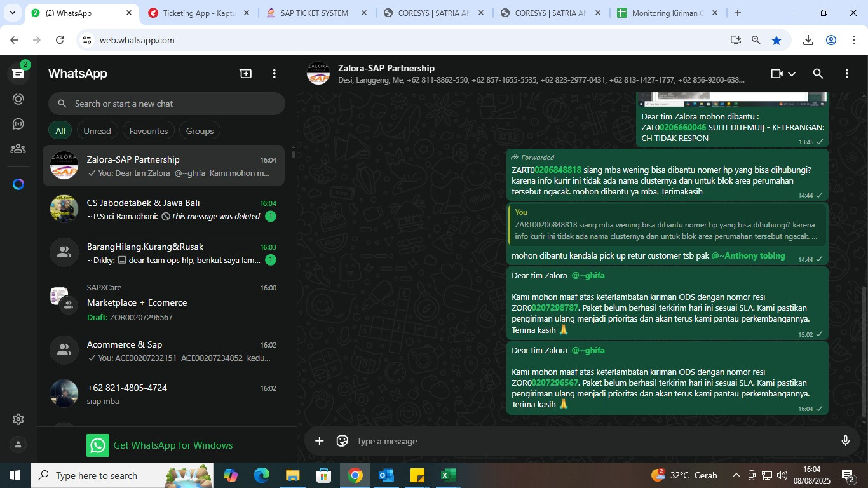
Task: Open the Status icon in the sidebar
Action: [x=18, y=99]
